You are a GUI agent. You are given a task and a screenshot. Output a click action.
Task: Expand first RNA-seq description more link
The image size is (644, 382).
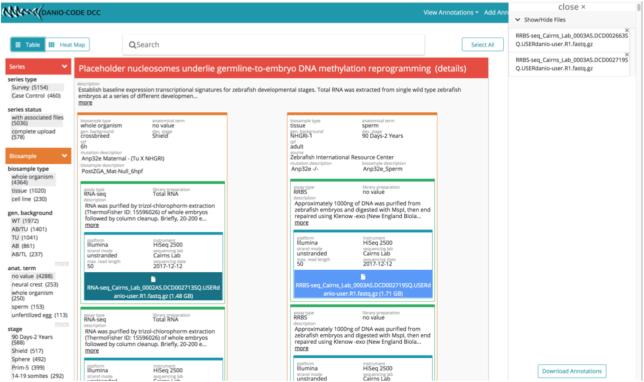pos(92,225)
